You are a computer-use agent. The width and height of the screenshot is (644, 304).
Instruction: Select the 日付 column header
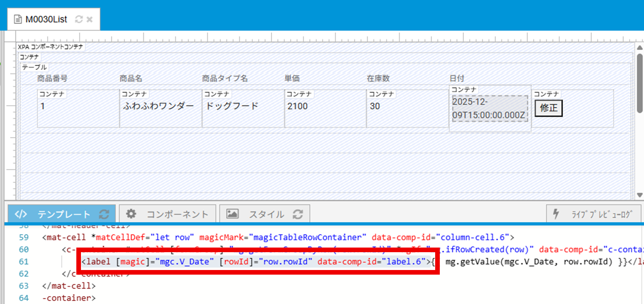point(457,79)
